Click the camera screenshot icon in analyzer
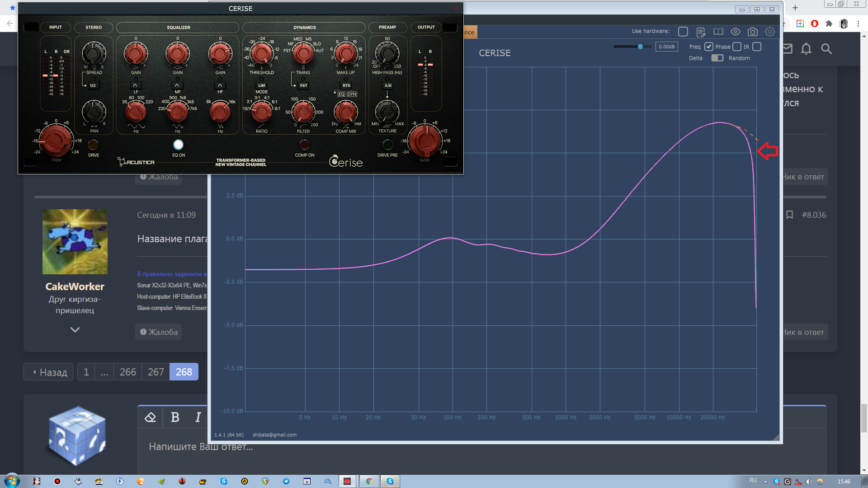This screenshot has height=488, width=868. [x=752, y=32]
